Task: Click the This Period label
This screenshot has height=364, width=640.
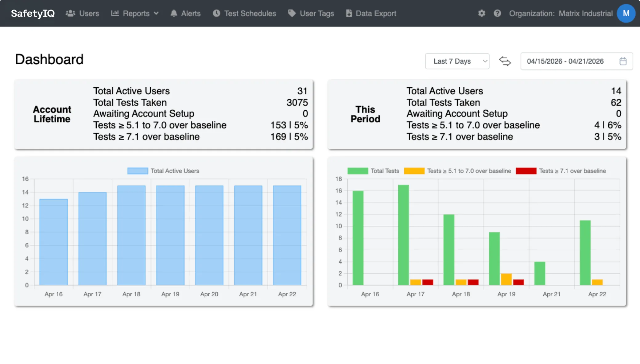Action: coord(365,114)
